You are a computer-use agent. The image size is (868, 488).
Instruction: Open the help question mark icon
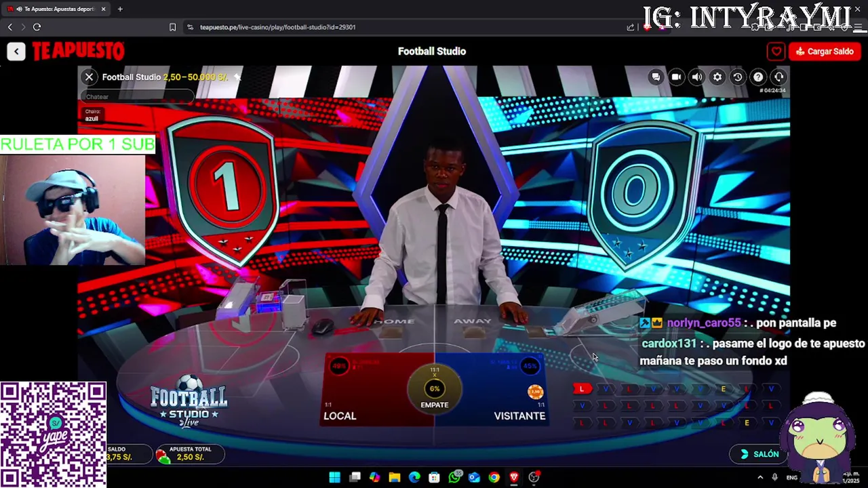758,77
